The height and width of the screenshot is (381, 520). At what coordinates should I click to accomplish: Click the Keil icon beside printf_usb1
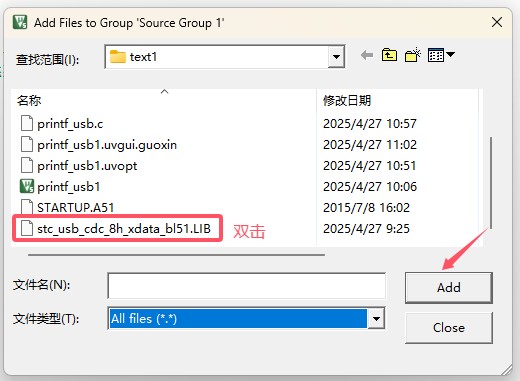27,186
